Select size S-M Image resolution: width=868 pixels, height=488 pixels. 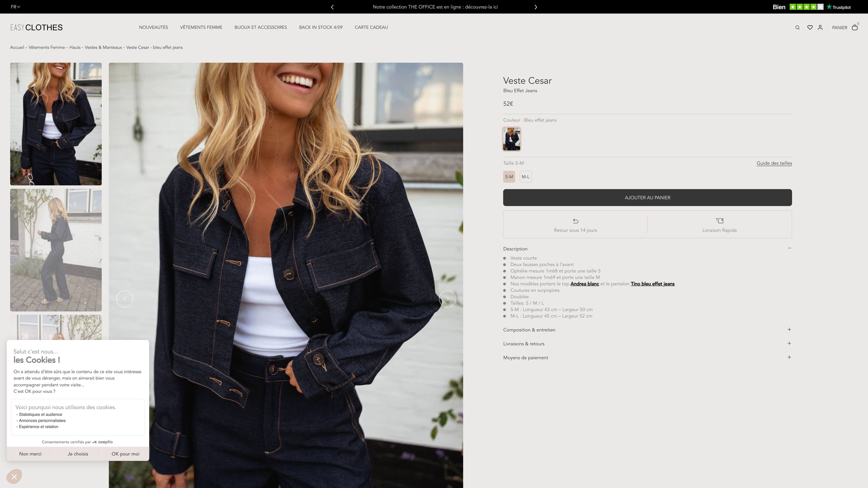click(509, 176)
